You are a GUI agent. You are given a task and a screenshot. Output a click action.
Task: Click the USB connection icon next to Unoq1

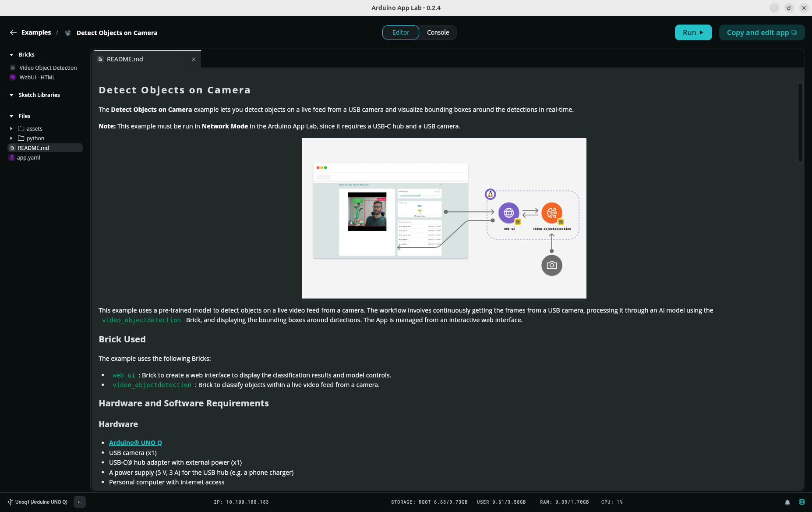10,502
